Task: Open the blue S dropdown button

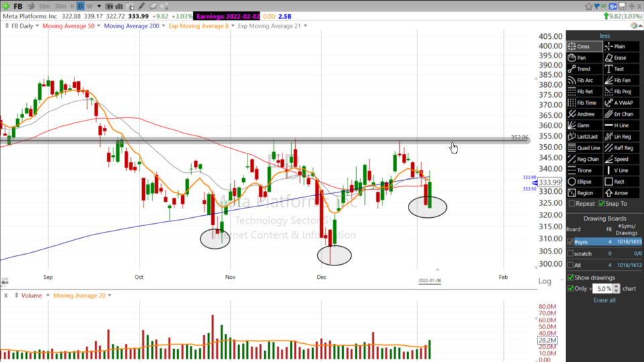Action: click(612, 6)
